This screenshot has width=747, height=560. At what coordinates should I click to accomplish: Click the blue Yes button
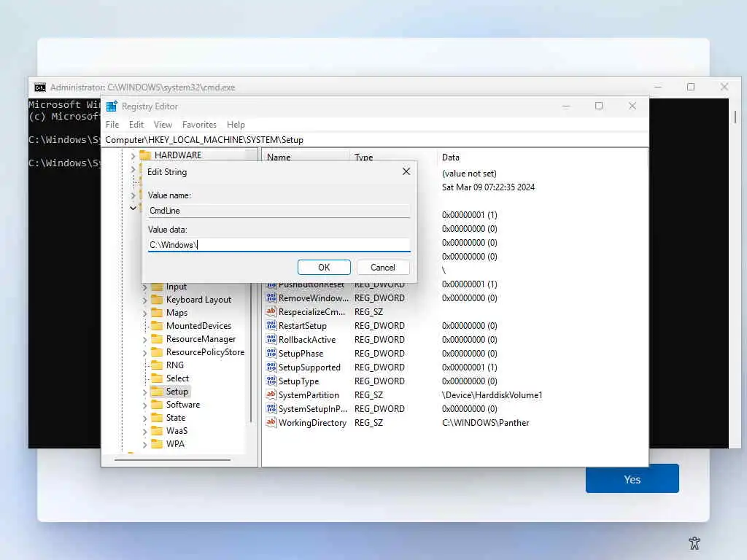(x=632, y=478)
